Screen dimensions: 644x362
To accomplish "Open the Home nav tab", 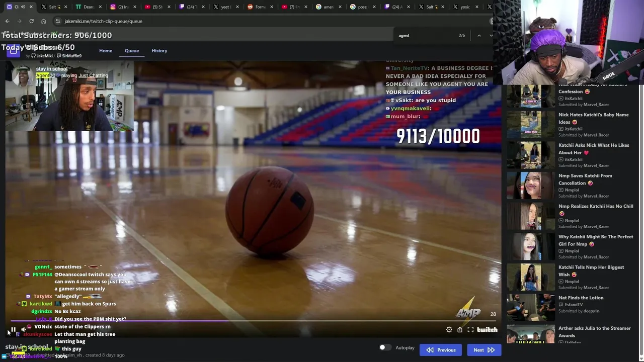I will click(106, 51).
